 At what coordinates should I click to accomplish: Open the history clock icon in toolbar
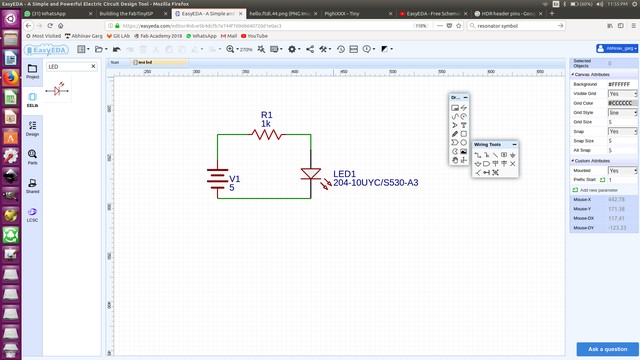coord(341,49)
